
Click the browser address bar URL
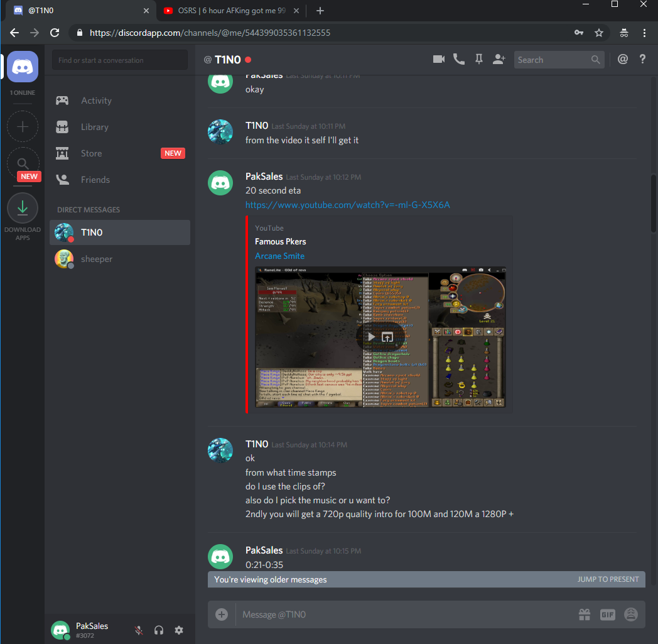point(210,33)
